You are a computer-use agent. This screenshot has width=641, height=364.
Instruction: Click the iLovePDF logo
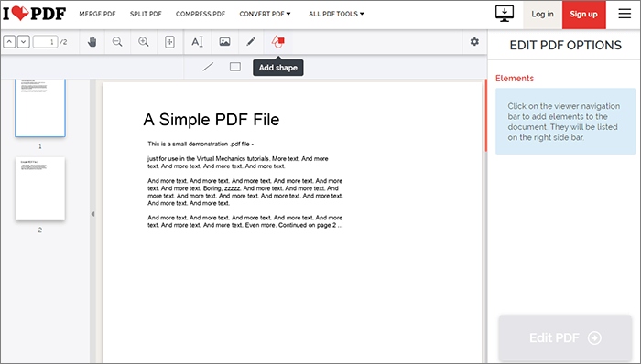[35, 14]
